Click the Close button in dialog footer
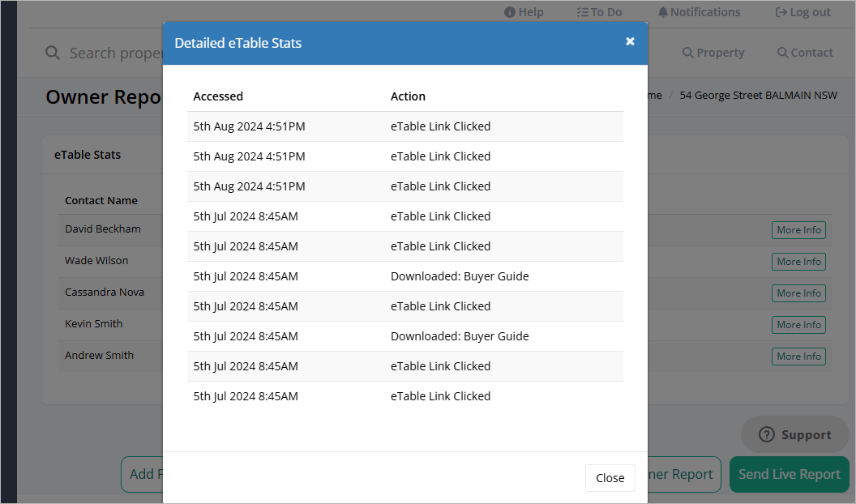This screenshot has width=856, height=504. pos(610,478)
